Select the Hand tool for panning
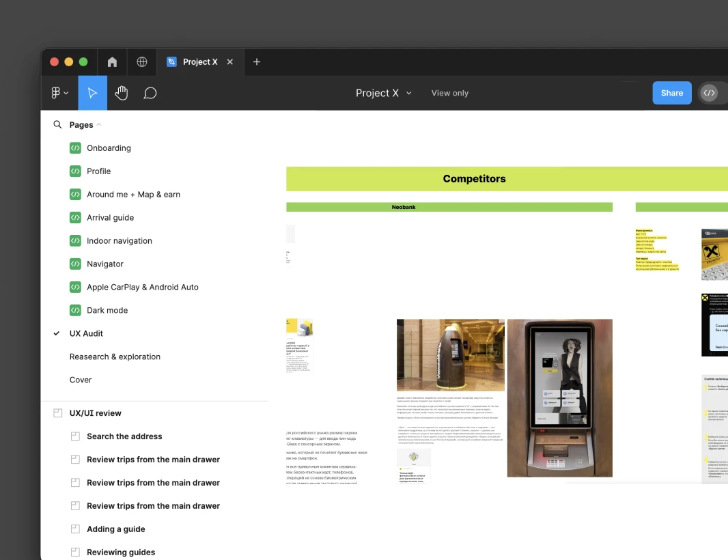The height and width of the screenshot is (560, 728). click(x=121, y=93)
